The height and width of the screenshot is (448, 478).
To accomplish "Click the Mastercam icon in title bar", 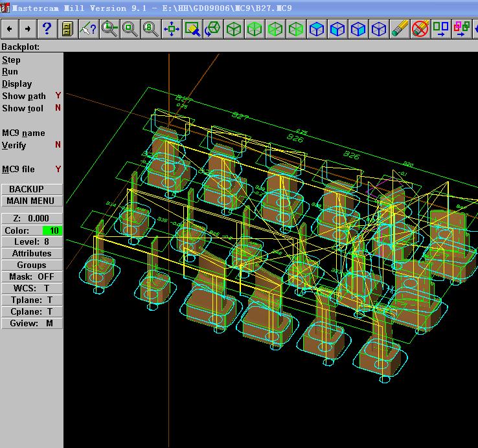I will pyautogui.click(x=5, y=8).
